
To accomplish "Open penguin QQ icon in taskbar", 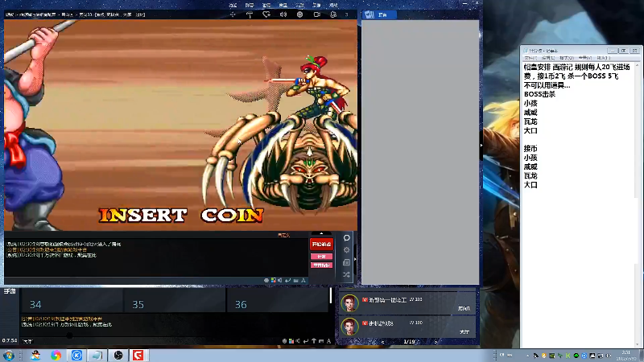I will 35,355.
